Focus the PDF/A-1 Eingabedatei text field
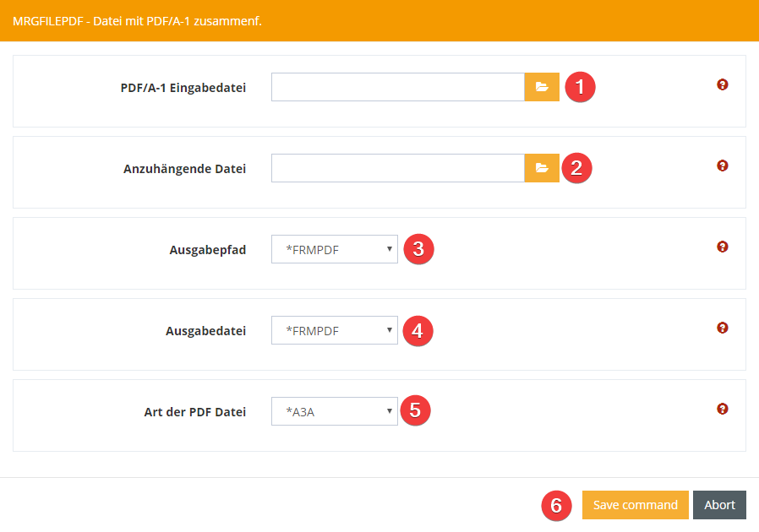759x532 pixels. coord(397,87)
